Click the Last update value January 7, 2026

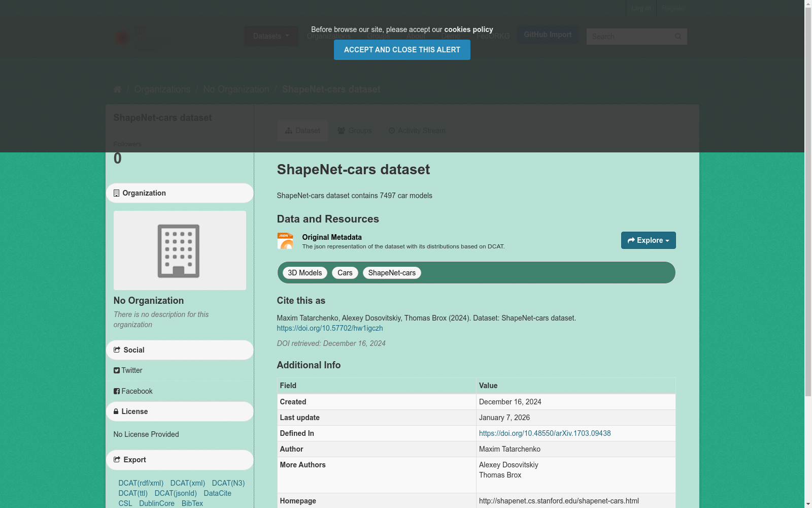coord(504,418)
